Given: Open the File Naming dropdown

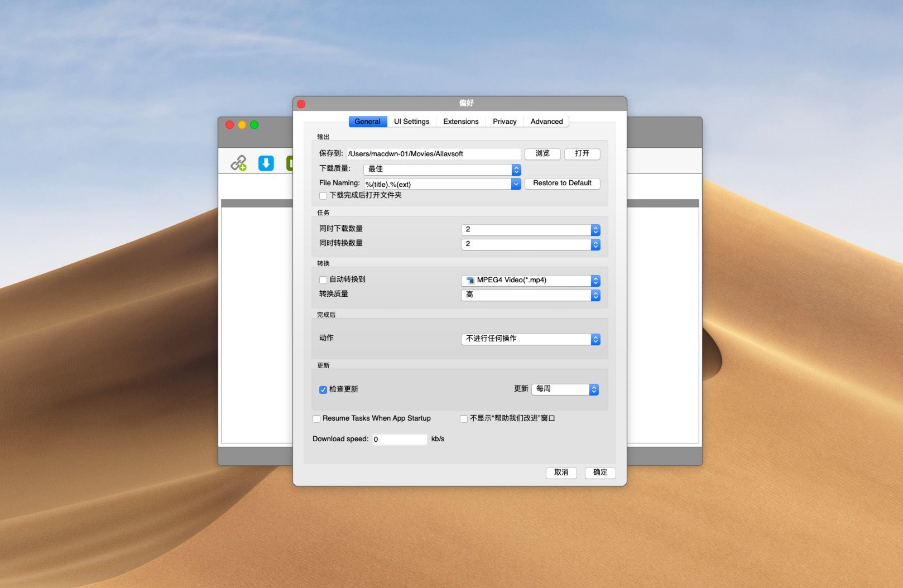Looking at the screenshot, I should pyautogui.click(x=515, y=184).
